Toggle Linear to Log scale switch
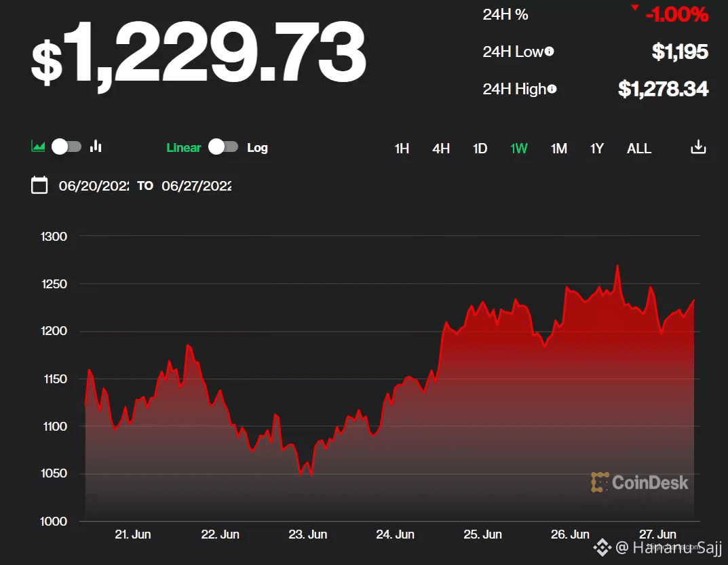 (x=223, y=147)
